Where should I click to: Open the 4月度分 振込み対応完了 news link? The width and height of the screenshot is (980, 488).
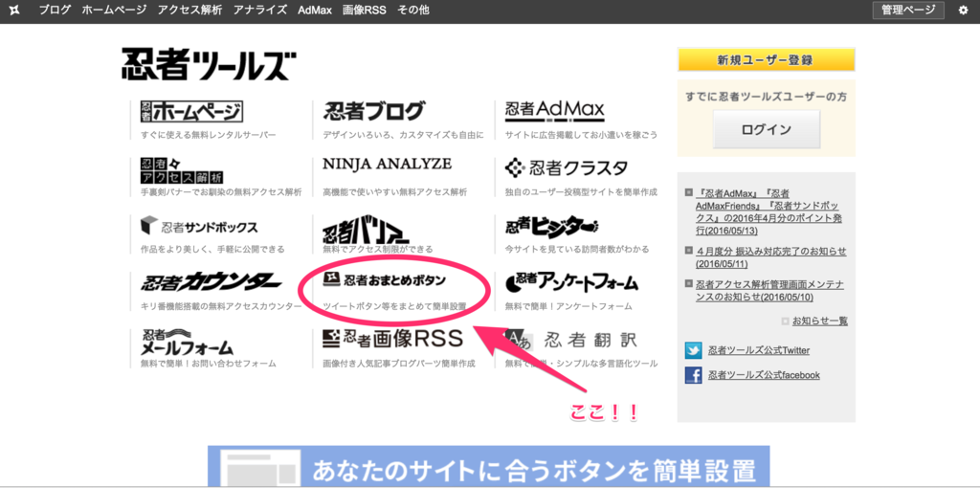(770, 256)
